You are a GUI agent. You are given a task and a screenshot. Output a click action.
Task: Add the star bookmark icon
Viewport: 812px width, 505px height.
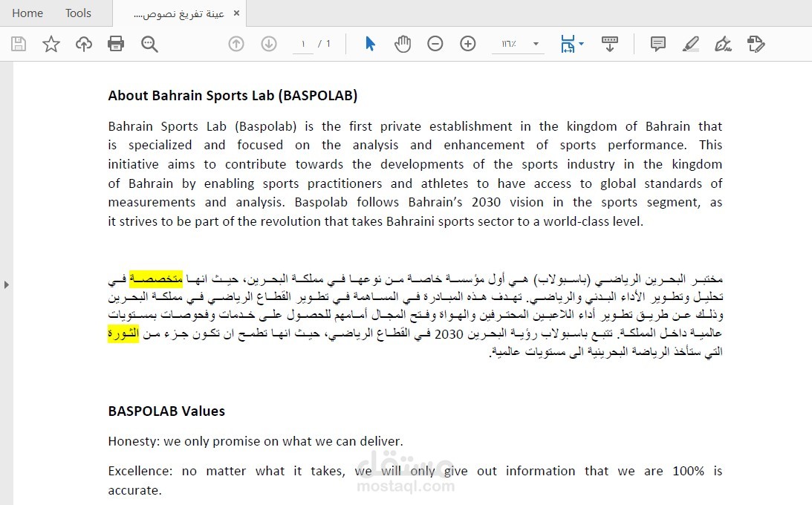click(x=51, y=44)
